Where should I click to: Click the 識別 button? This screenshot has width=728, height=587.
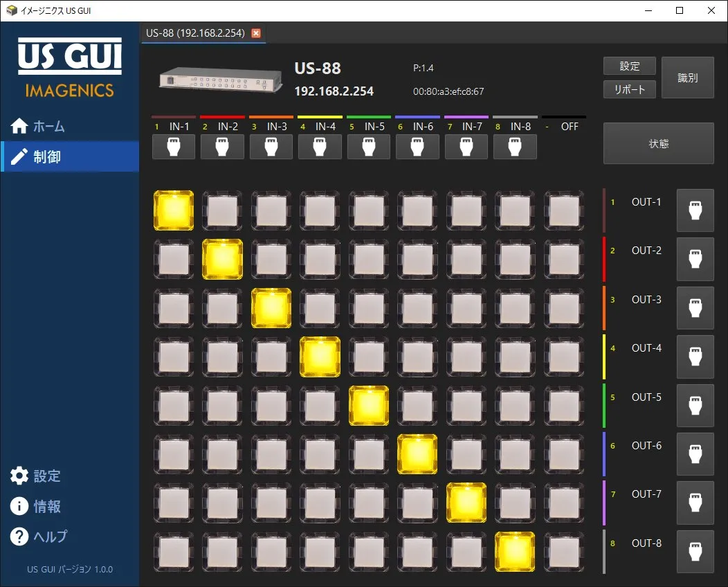pyautogui.click(x=688, y=78)
